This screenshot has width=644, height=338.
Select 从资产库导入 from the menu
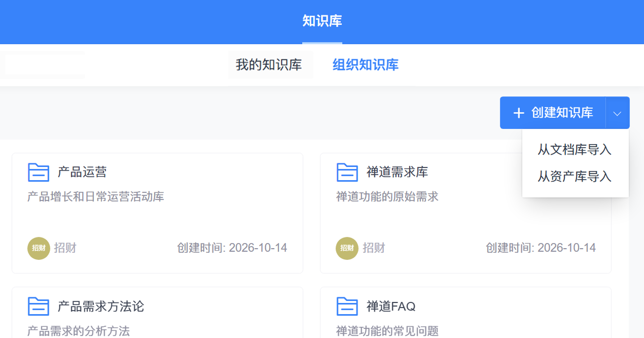pyautogui.click(x=575, y=176)
